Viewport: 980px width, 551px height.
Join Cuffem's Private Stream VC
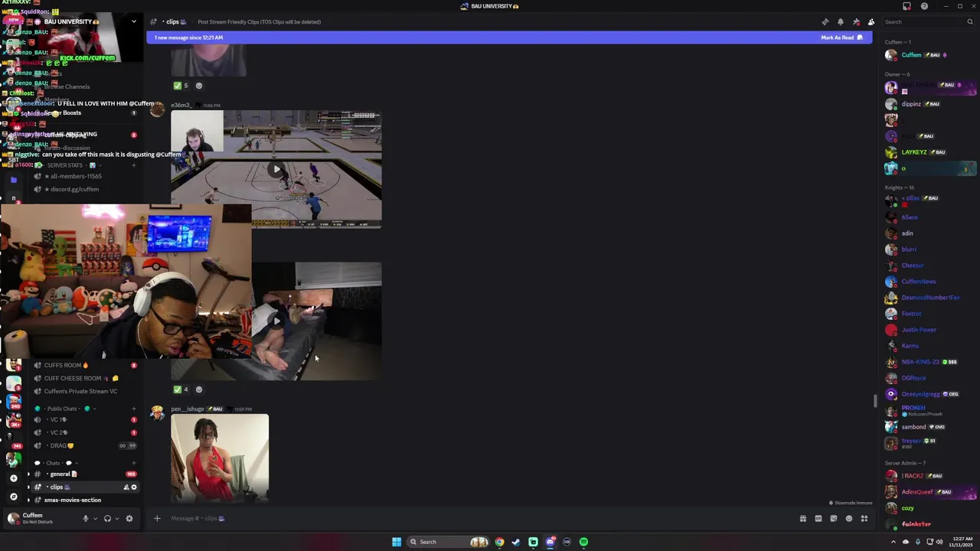pos(84,391)
